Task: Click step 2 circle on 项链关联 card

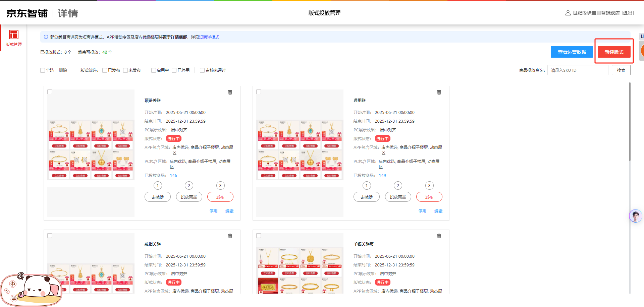Action: 189,186
